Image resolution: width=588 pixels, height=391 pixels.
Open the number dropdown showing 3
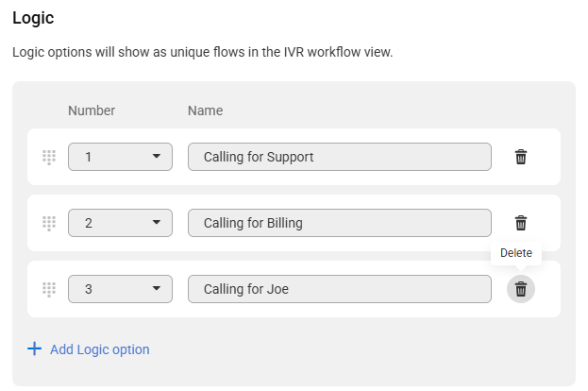(121, 289)
